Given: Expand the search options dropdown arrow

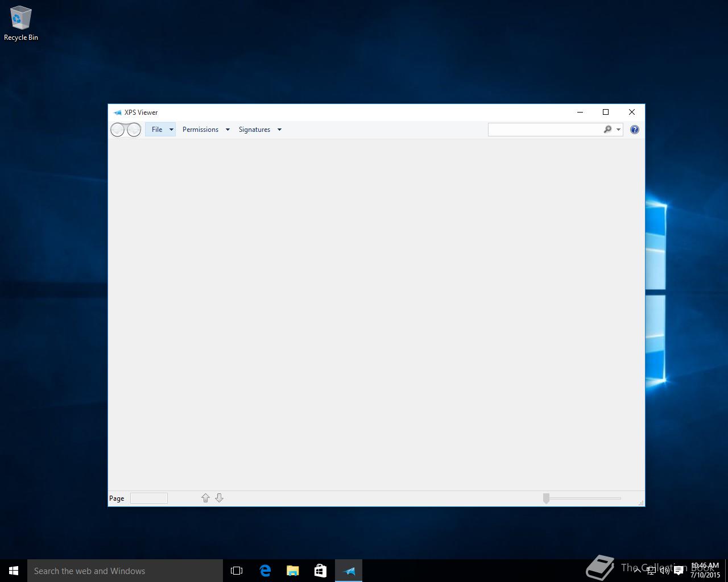Looking at the screenshot, I should (x=618, y=130).
